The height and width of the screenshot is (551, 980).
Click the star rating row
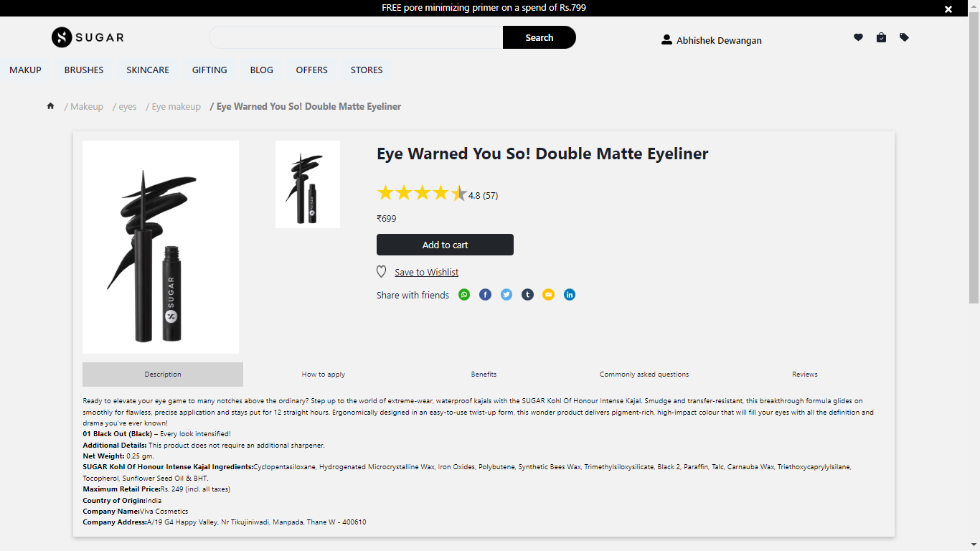[x=422, y=193]
